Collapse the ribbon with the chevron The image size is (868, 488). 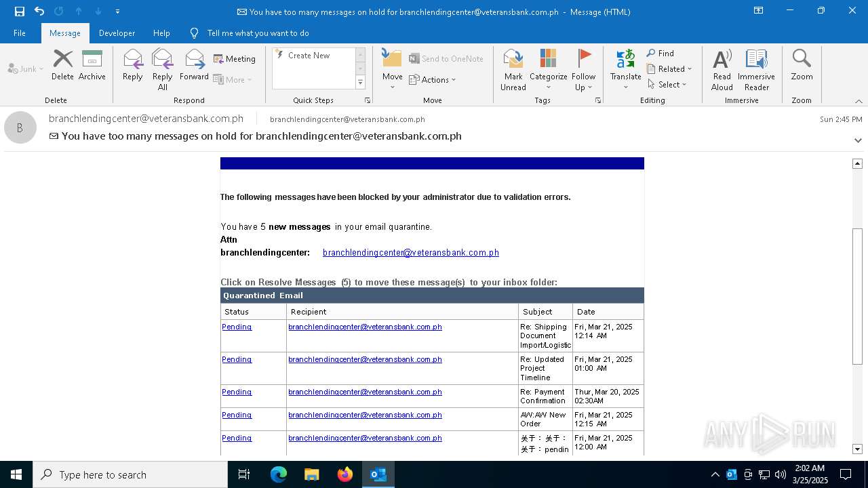coord(859,101)
